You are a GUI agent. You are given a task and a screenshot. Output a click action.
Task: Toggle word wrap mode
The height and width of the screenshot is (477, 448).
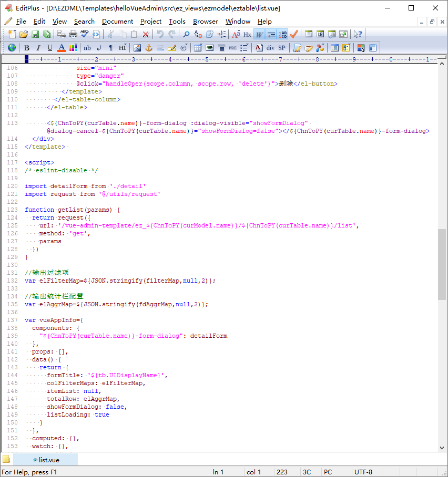[x=259, y=34]
